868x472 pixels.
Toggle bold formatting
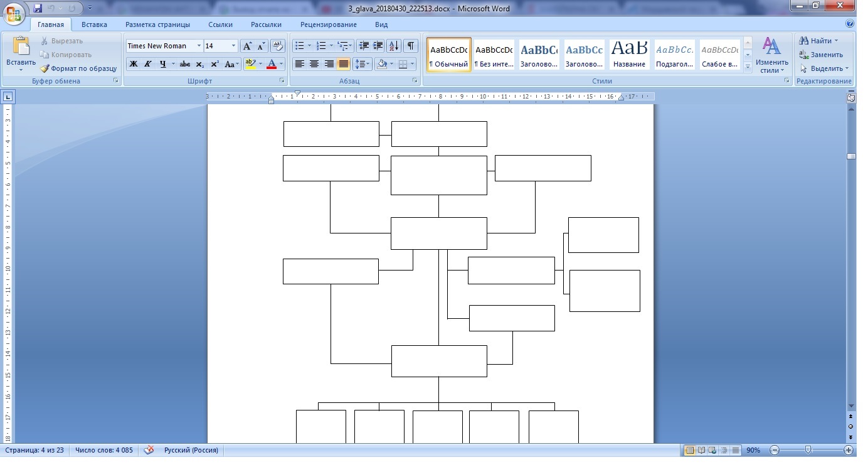(133, 64)
